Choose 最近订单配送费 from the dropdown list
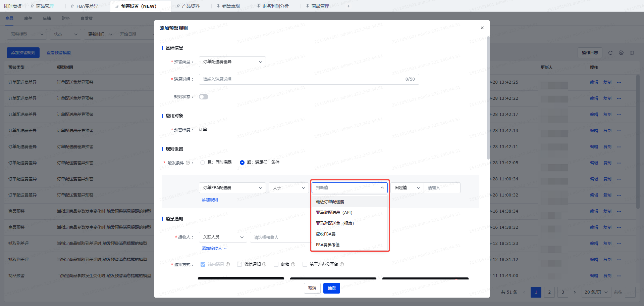Viewport: 644px width, 306px height. [350, 202]
